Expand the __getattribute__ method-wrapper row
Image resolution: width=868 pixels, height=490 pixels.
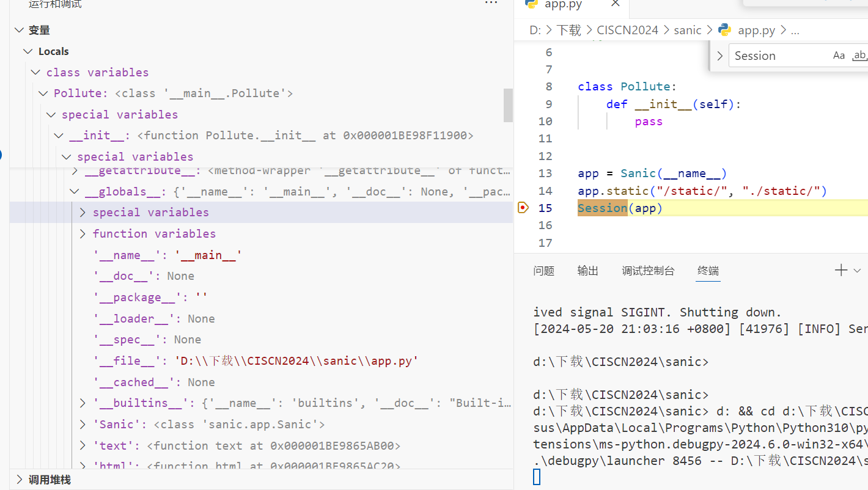pyautogui.click(x=75, y=171)
